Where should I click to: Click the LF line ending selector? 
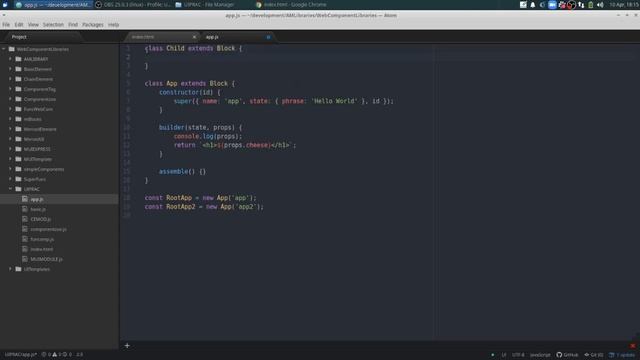click(504, 355)
